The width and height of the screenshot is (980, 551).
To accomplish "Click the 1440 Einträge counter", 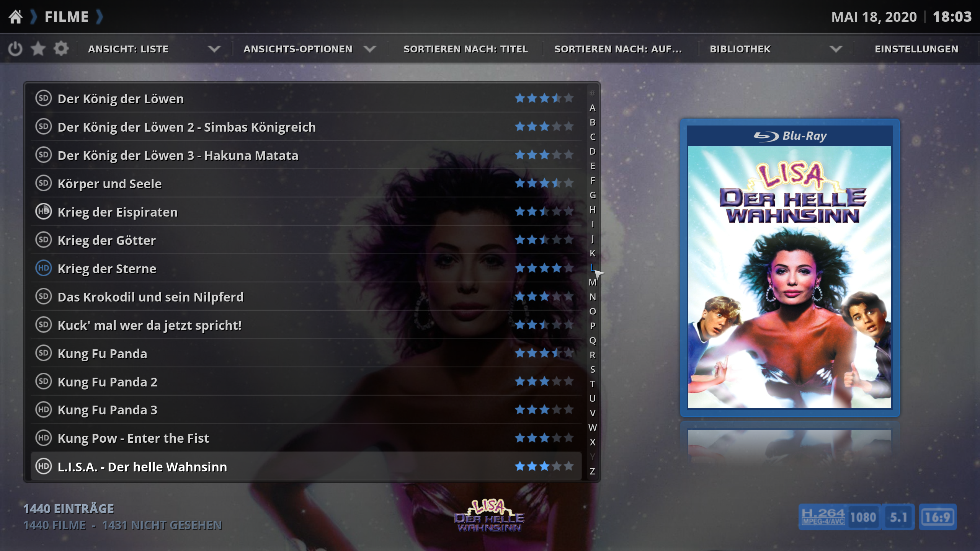I will tap(69, 509).
